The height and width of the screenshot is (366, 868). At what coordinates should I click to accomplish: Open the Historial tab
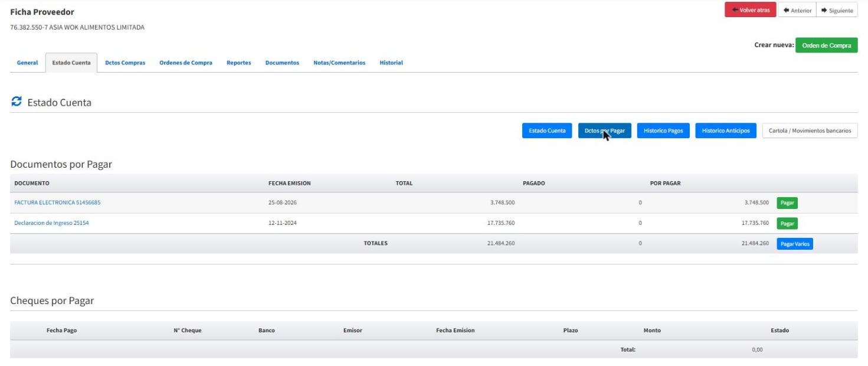391,63
